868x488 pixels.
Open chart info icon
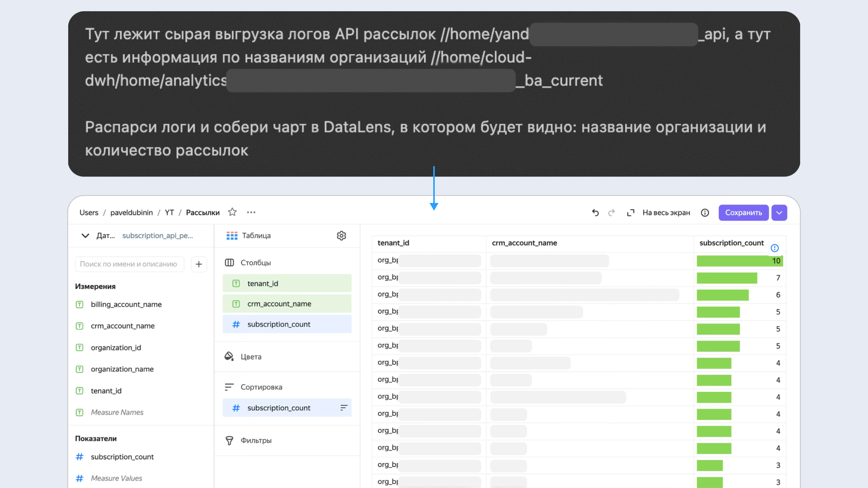(x=705, y=213)
